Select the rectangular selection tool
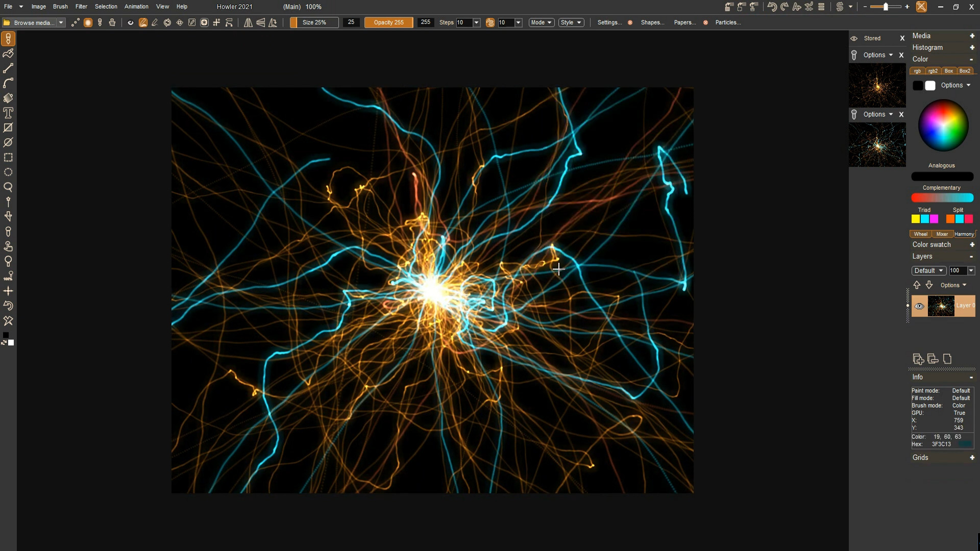 8,157
